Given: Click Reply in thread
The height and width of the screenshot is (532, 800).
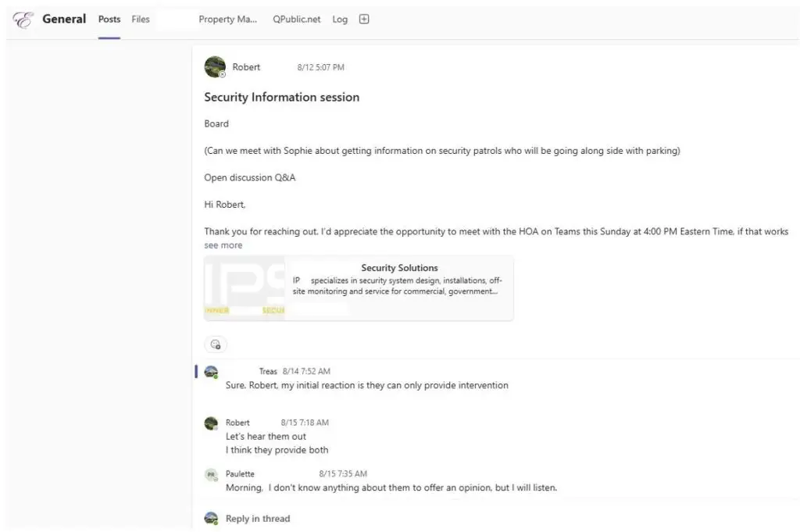Looking at the screenshot, I should 258,518.
